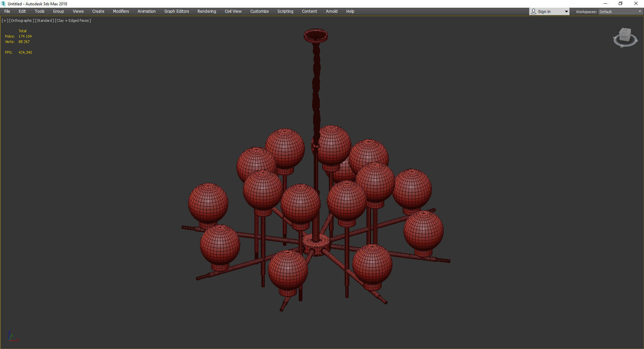Open the Rendering menu
Screen dimensions: 644x349
point(207,11)
